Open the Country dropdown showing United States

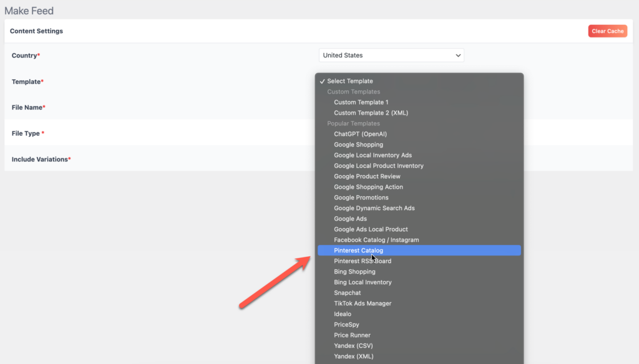(391, 55)
